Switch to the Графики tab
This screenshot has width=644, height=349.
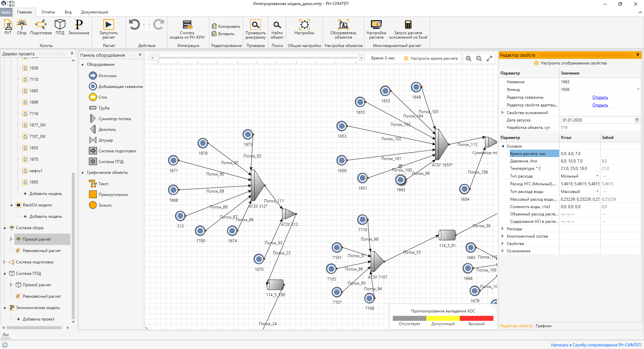544,326
